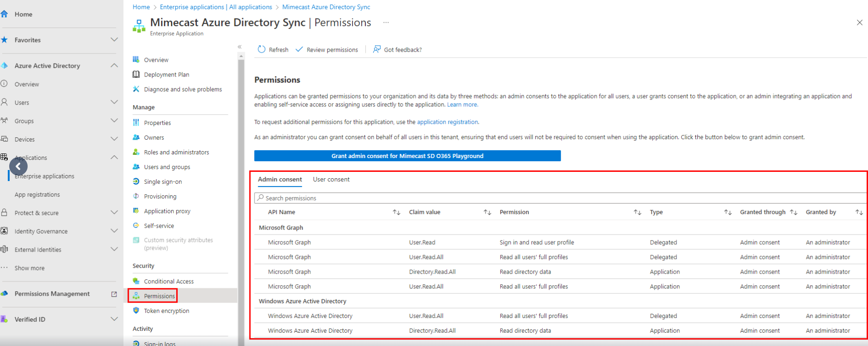Expand the Favorites section
The image size is (868, 346).
114,40
